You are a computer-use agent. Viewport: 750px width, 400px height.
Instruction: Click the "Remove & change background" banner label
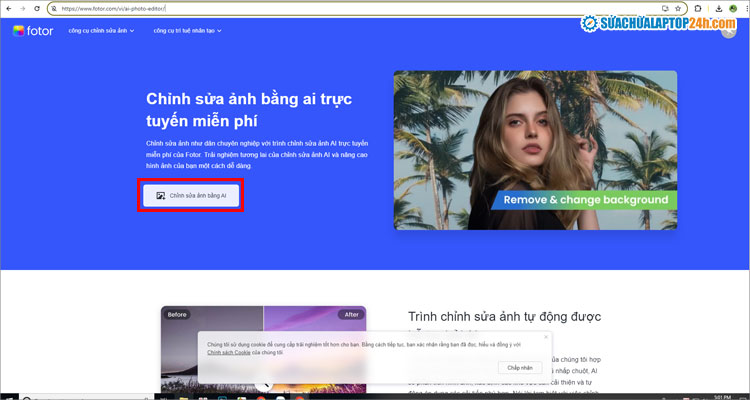[x=585, y=200]
